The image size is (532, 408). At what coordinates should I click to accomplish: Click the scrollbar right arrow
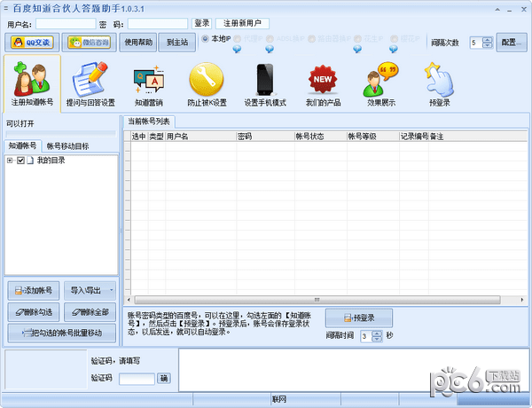tap(522, 300)
